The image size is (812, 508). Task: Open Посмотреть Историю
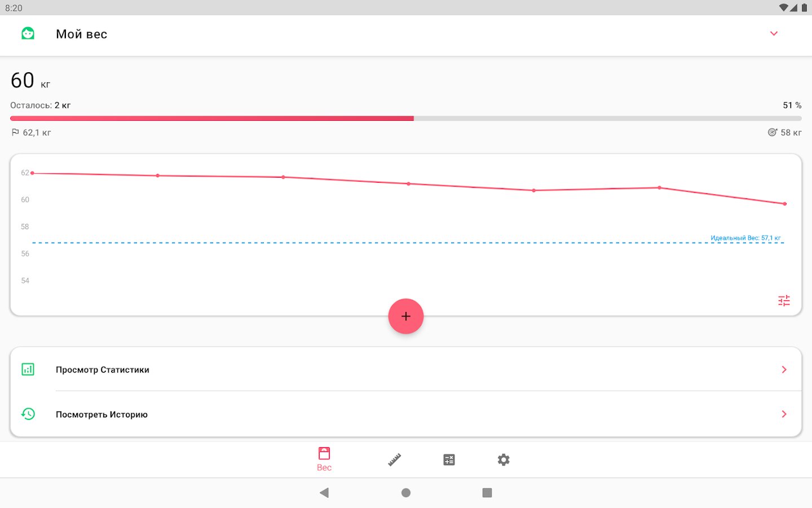point(406,414)
